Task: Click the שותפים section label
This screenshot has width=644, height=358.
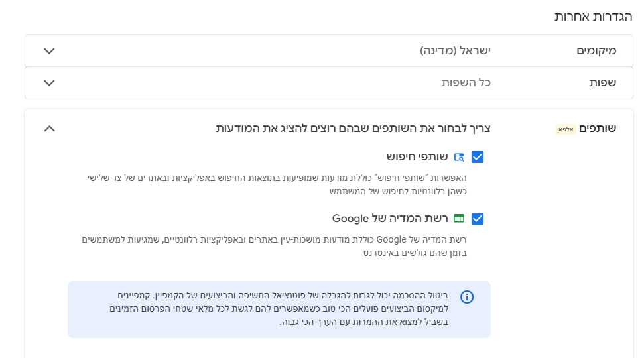Action: pos(598,129)
